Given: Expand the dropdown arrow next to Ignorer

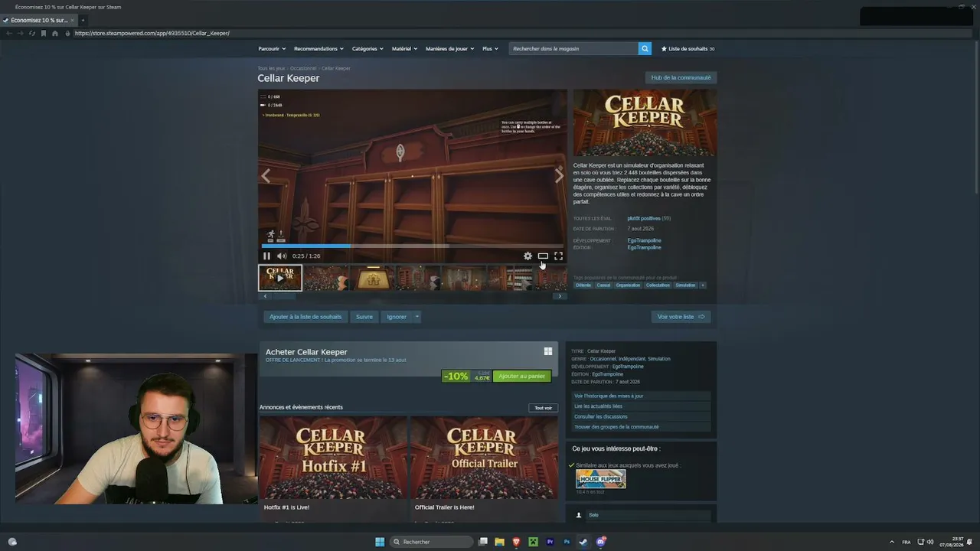Looking at the screenshot, I should click(x=417, y=317).
